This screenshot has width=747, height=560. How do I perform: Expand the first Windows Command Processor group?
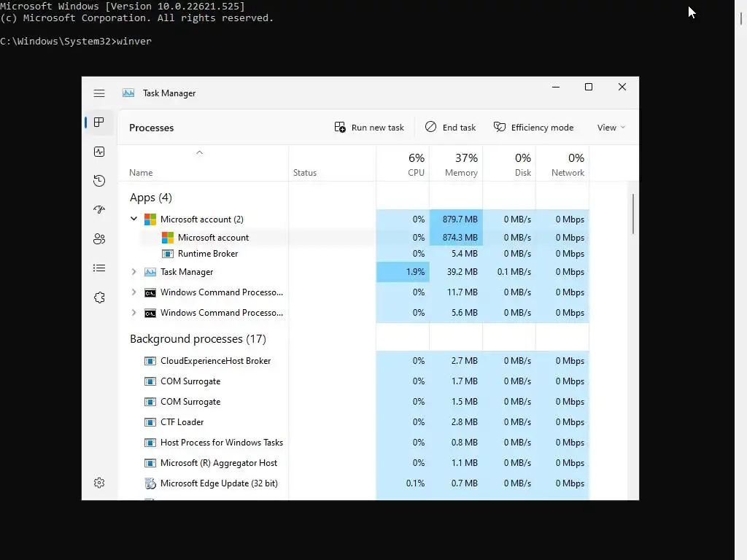[x=134, y=292]
